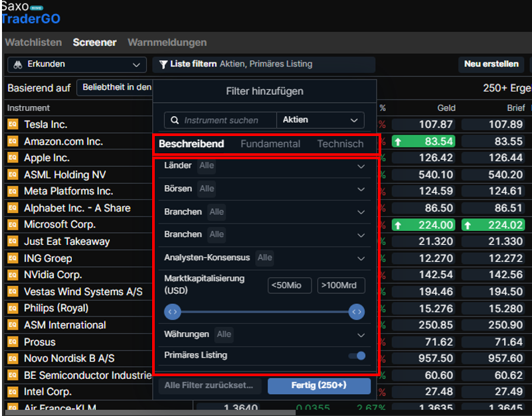This screenshot has height=416, width=532.
Task: Open the Börsen filter dropdown
Action: [x=361, y=189]
